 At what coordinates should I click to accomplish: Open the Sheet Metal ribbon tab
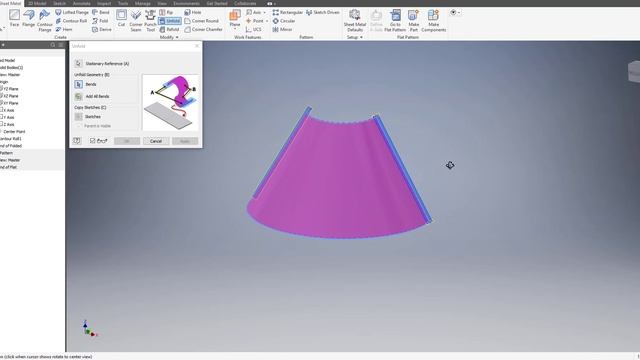point(10,3)
